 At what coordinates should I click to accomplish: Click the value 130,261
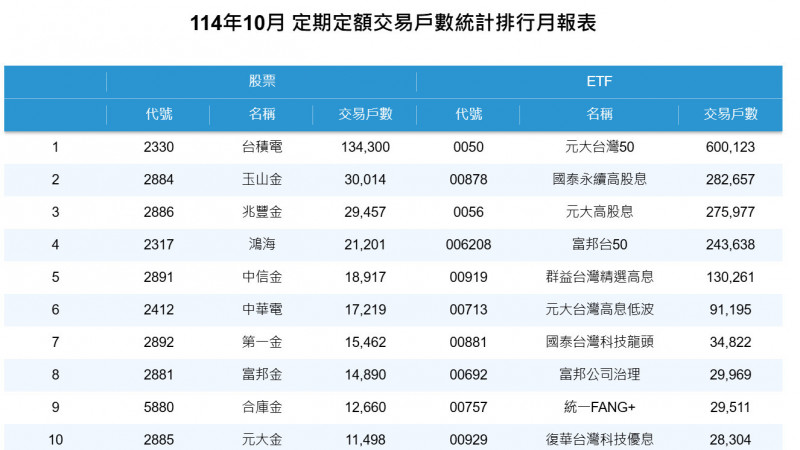coord(730,278)
